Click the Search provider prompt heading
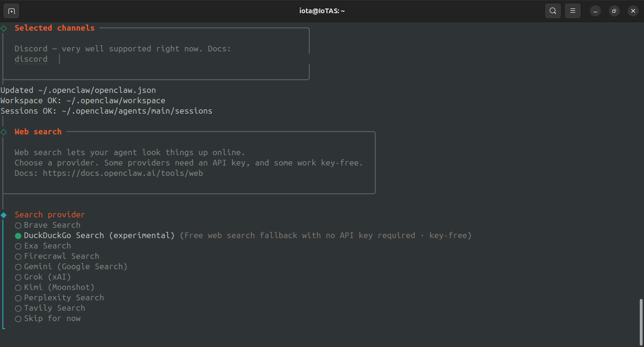 (50, 215)
